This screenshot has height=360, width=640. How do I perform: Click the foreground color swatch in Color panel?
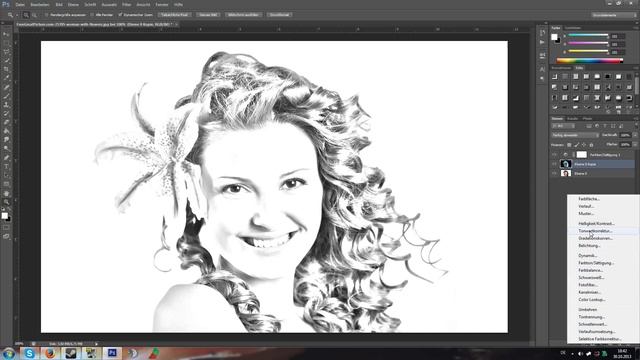pyautogui.click(x=554, y=37)
